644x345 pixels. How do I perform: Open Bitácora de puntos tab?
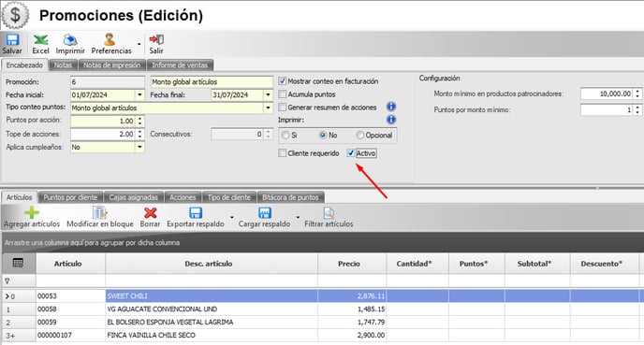290,197
